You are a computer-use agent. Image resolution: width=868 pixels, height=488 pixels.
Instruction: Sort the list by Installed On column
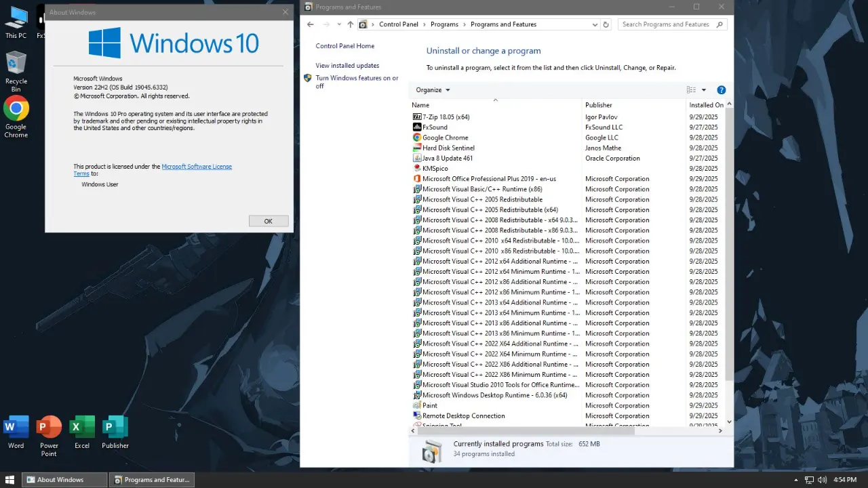coord(706,105)
